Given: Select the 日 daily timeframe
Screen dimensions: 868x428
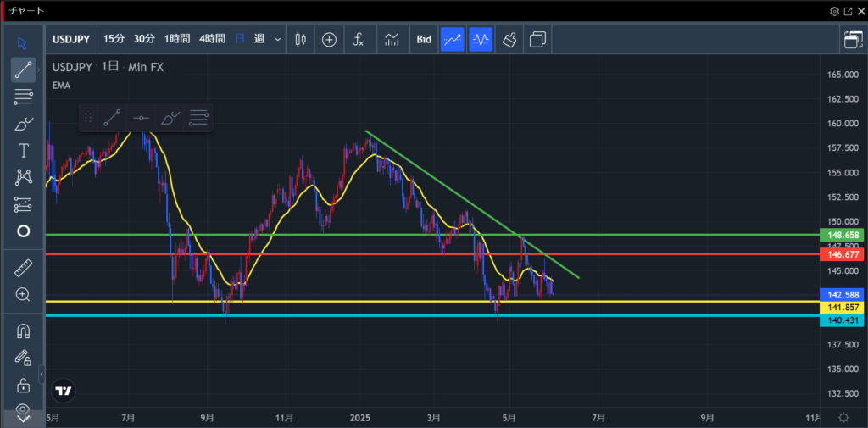Looking at the screenshot, I should click(x=240, y=39).
